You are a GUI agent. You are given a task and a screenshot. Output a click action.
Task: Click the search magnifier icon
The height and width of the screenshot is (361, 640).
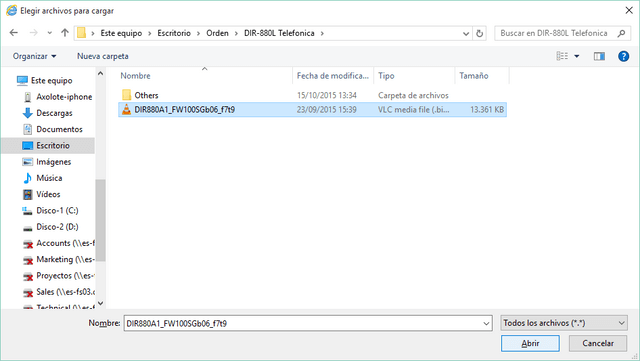coord(621,33)
